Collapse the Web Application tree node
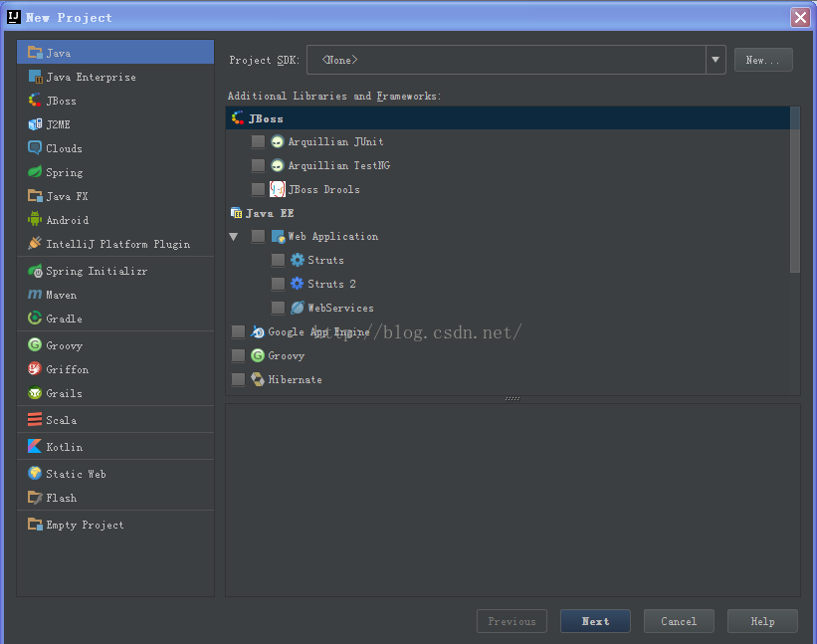Screen dimensions: 817x644 point(234,237)
